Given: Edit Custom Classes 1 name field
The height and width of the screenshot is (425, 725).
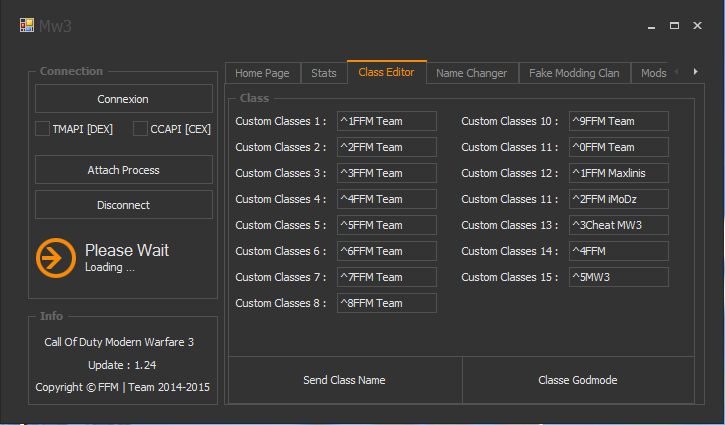Looking at the screenshot, I should pos(387,121).
